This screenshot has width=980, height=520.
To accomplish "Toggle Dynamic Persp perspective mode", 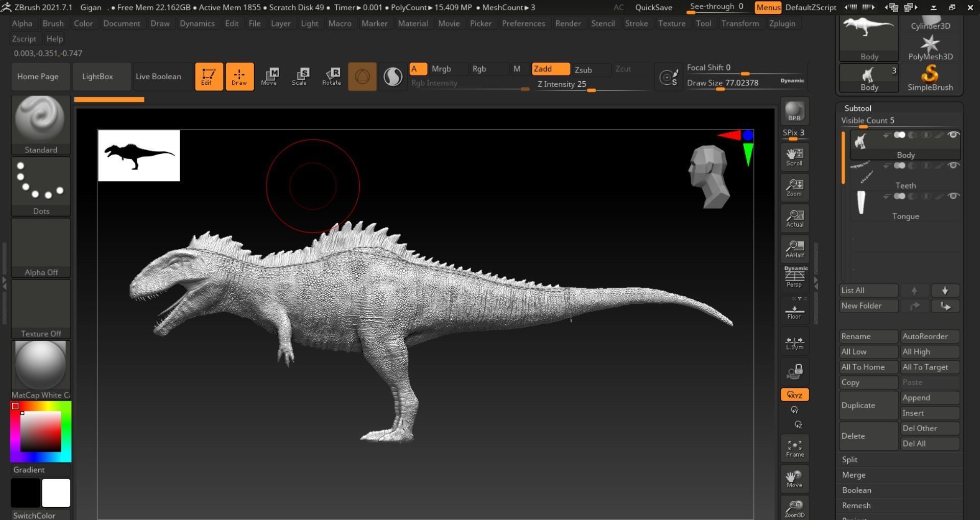I will tap(794, 277).
